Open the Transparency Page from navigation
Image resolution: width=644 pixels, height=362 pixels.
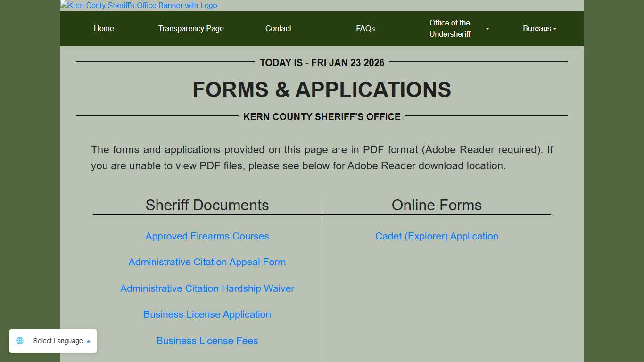(191, 29)
